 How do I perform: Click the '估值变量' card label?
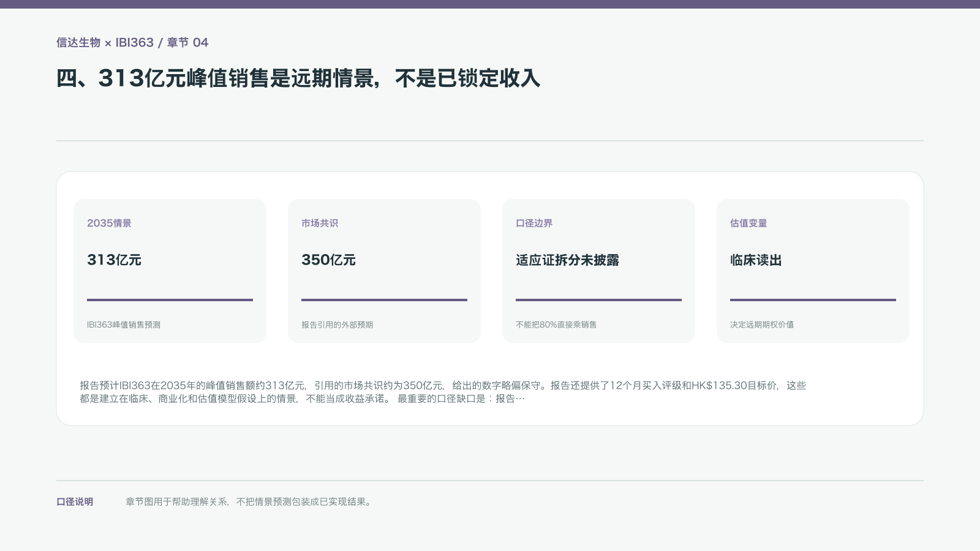coord(748,223)
